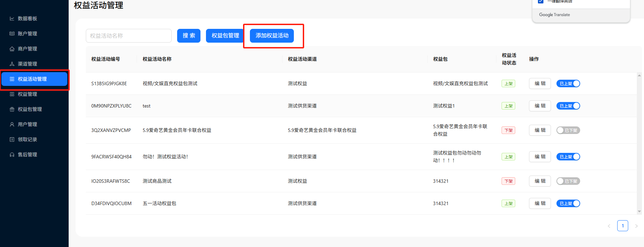Click the 领取记录 list icon
Screen dimensions: 644x247
coord(12,139)
